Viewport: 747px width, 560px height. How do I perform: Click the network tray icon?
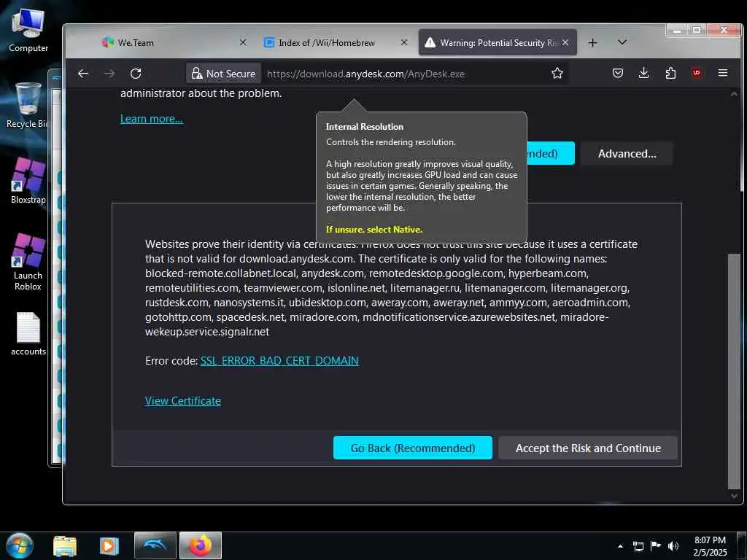point(638,545)
